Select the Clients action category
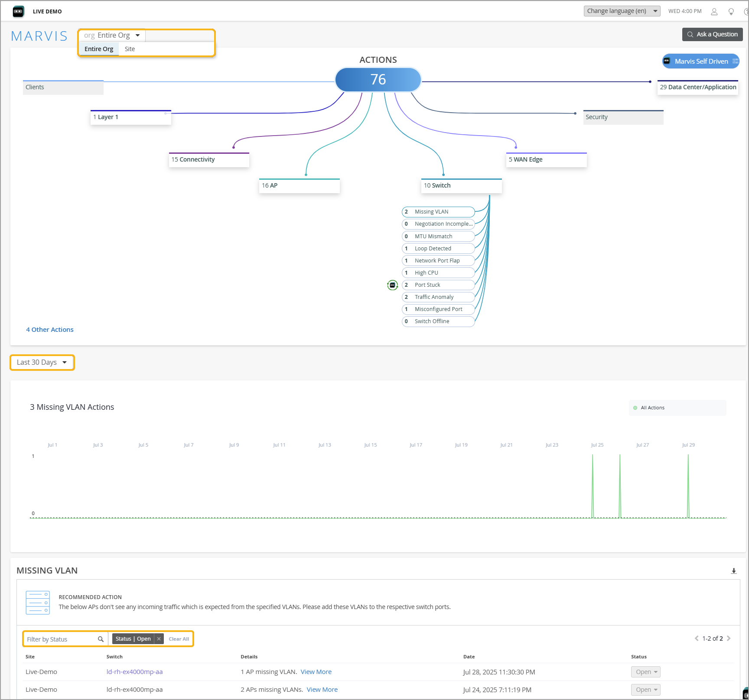749x700 pixels. point(63,87)
